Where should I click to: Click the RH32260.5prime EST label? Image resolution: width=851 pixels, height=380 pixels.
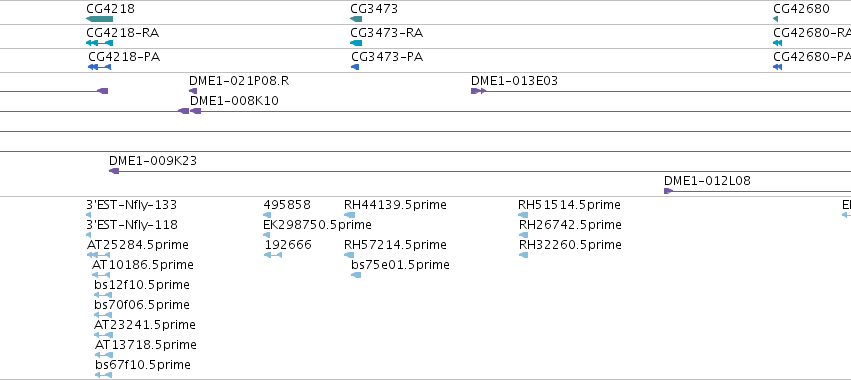[x=570, y=245]
